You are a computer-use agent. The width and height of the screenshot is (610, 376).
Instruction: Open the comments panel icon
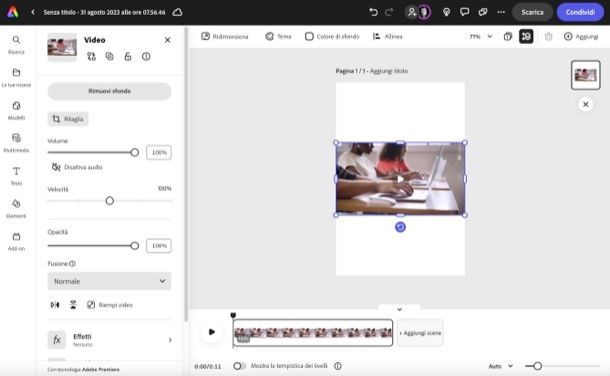pyautogui.click(x=465, y=12)
